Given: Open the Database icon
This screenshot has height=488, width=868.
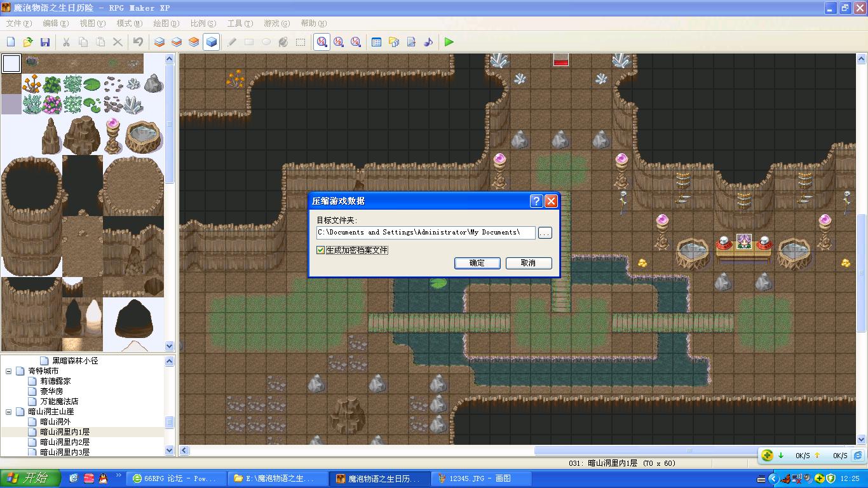Looking at the screenshot, I should click(x=376, y=42).
